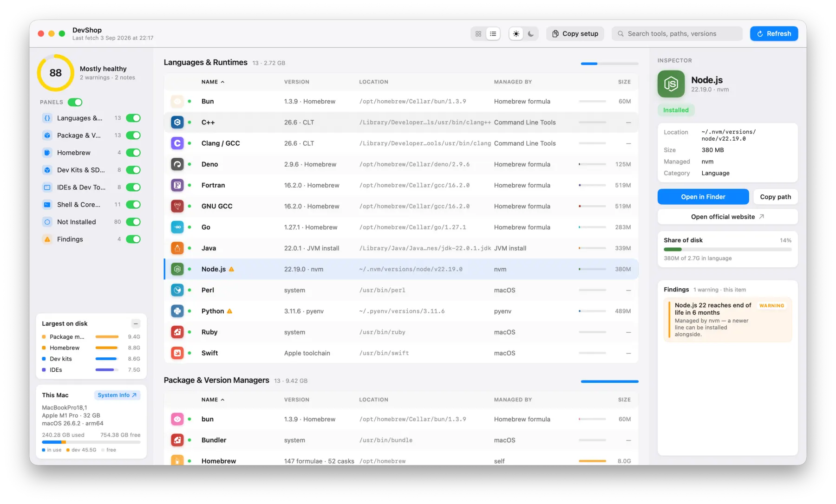Click the large Node.js inspector icon
The height and width of the screenshot is (504, 836).
(671, 84)
